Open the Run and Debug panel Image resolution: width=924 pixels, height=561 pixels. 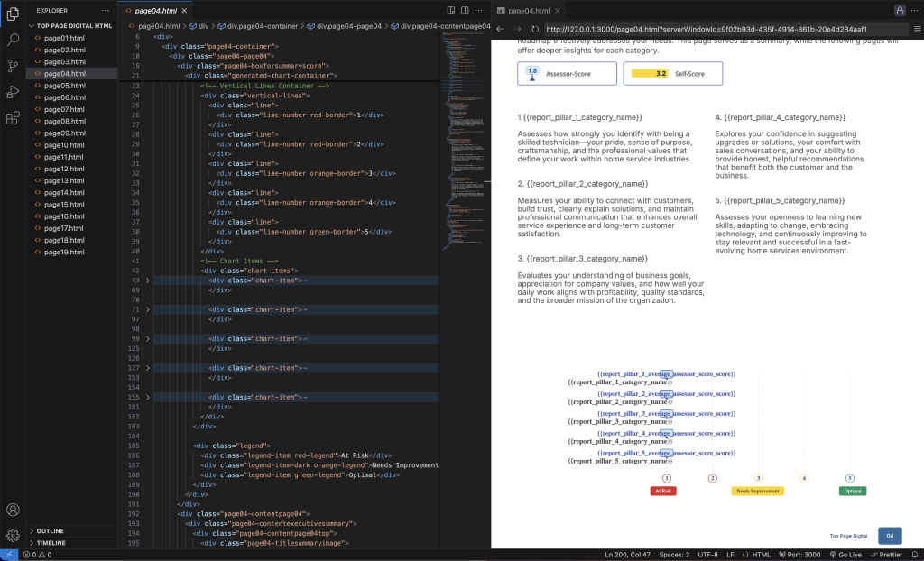[13, 92]
